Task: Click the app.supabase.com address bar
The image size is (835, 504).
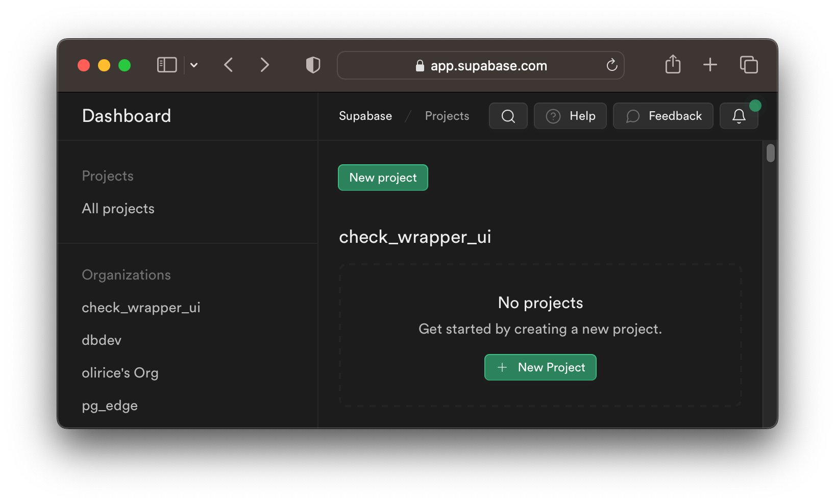Action: 481,65
